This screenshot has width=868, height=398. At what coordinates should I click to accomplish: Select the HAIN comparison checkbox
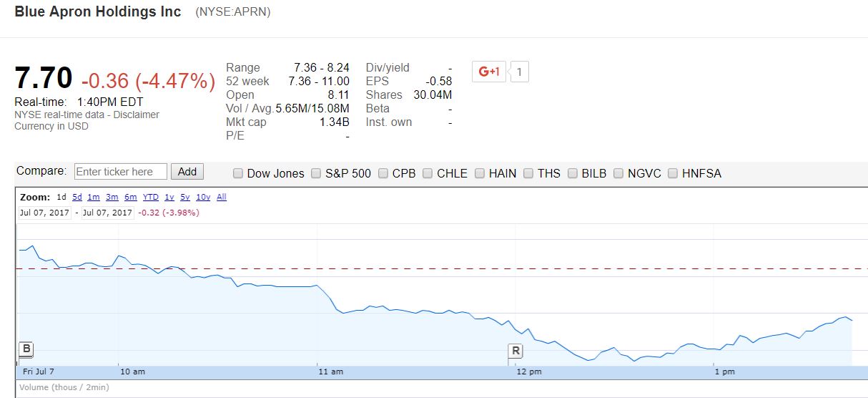pos(480,173)
